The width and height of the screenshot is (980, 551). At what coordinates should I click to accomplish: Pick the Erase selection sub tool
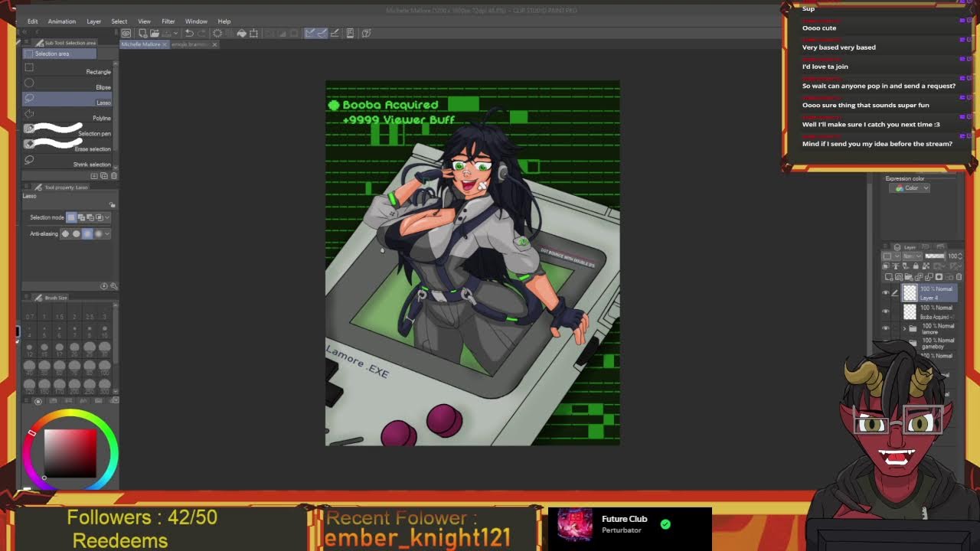[x=69, y=147]
